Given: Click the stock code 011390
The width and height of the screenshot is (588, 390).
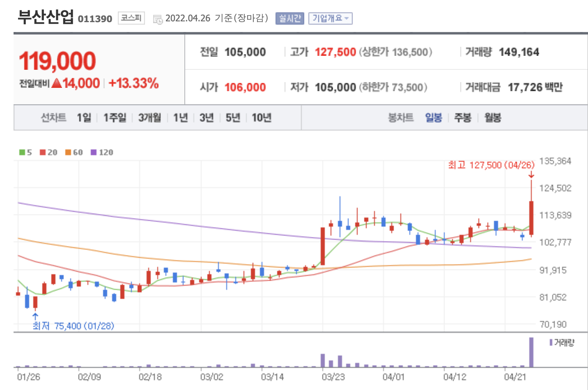Looking at the screenshot, I should (95, 19).
